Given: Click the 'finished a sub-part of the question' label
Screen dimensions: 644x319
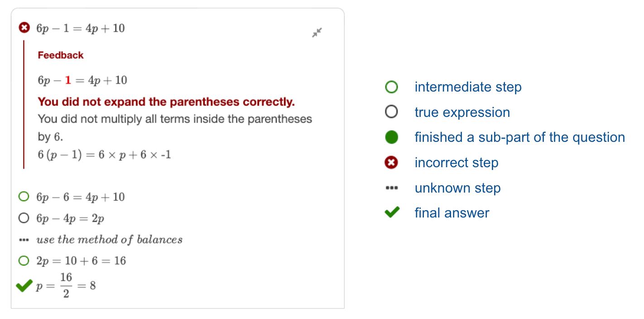Looking at the screenshot, I should [x=519, y=137].
